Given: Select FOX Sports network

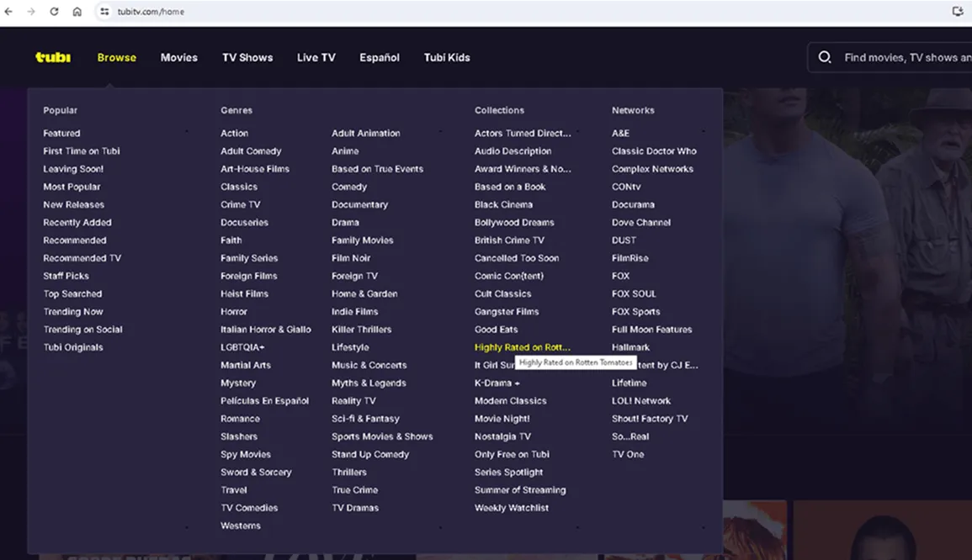Looking at the screenshot, I should pyautogui.click(x=635, y=311).
